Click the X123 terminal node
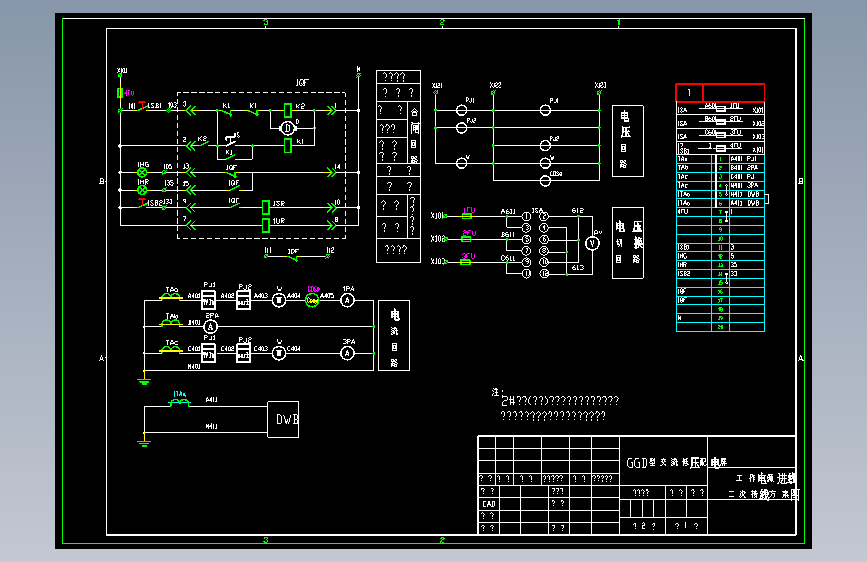 coord(599,92)
